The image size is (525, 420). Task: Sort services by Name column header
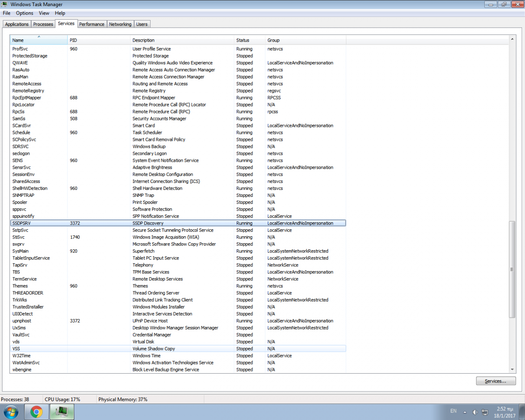pos(39,40)
